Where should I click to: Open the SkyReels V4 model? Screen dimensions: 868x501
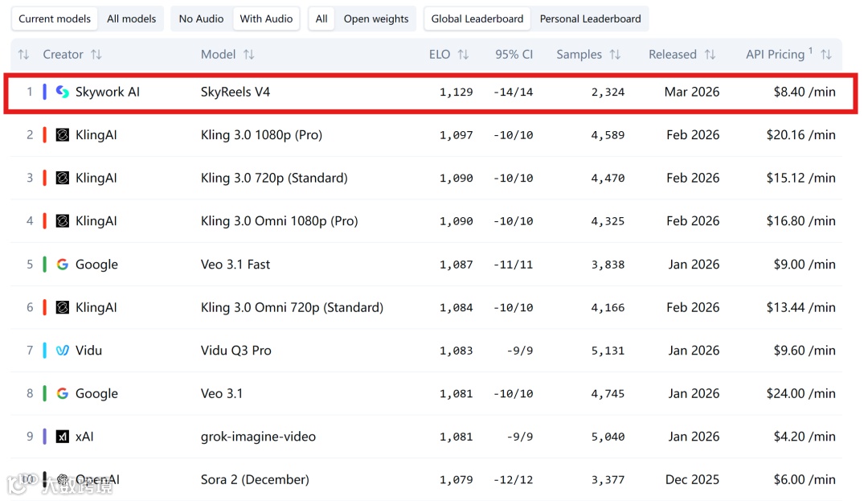[235, 92]
